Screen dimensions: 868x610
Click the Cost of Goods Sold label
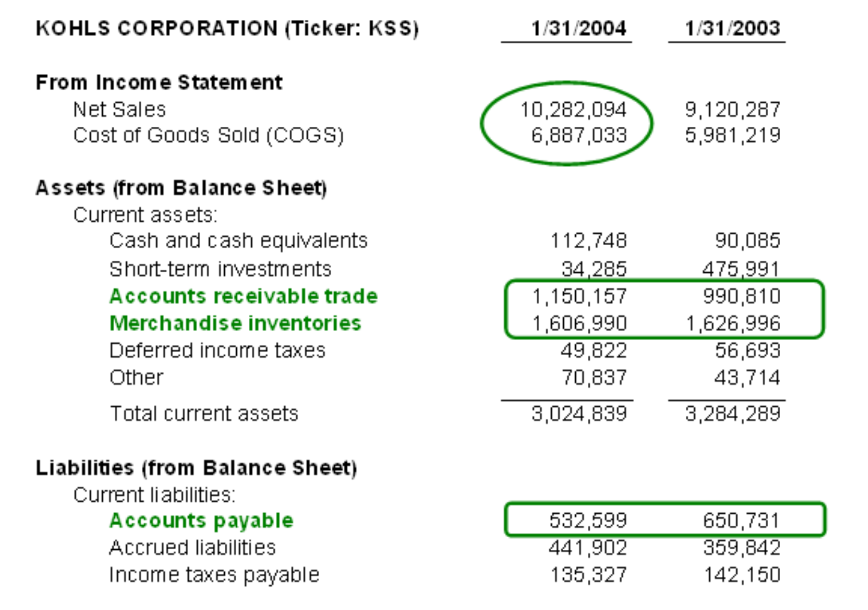click(208, 135)
